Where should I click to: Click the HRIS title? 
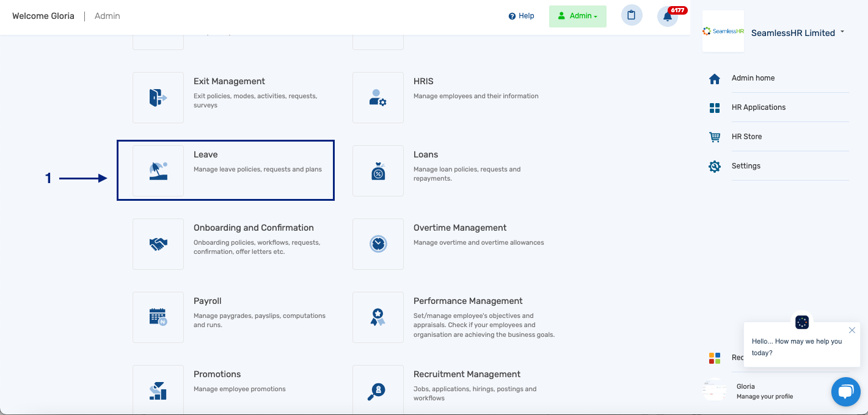click(x=423, y=81)
